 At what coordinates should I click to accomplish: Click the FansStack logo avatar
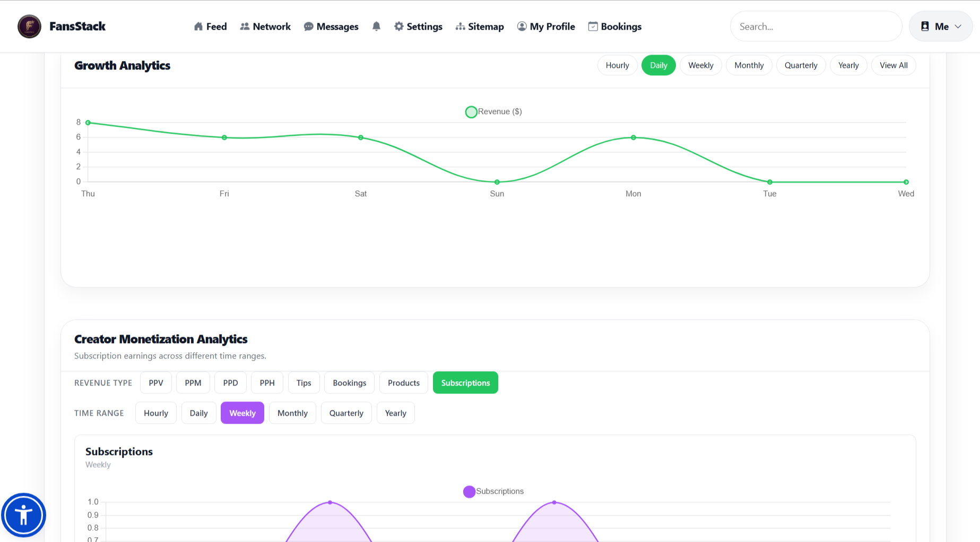[29, 27]
